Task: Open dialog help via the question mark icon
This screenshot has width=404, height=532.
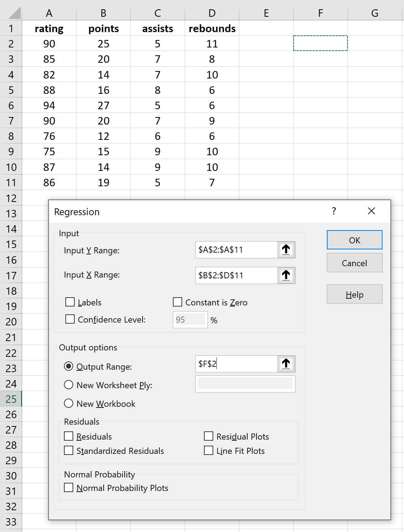Action: click(334, 211)
